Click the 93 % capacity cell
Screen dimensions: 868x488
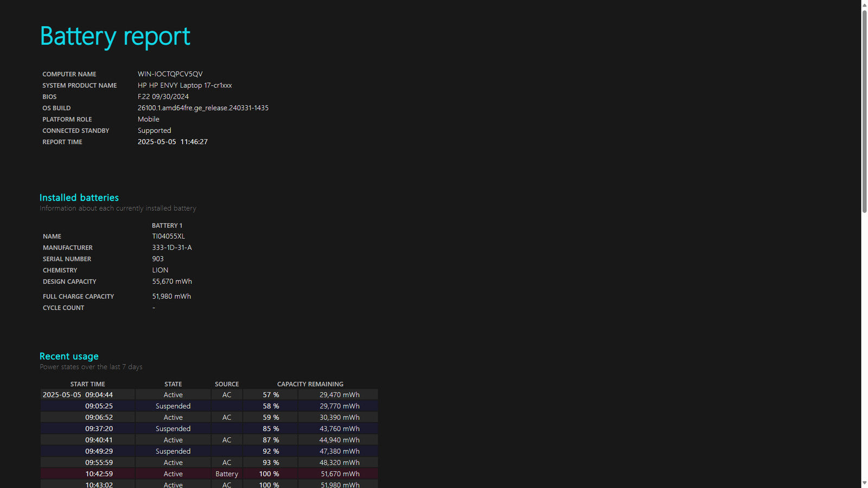coord(271,463)
